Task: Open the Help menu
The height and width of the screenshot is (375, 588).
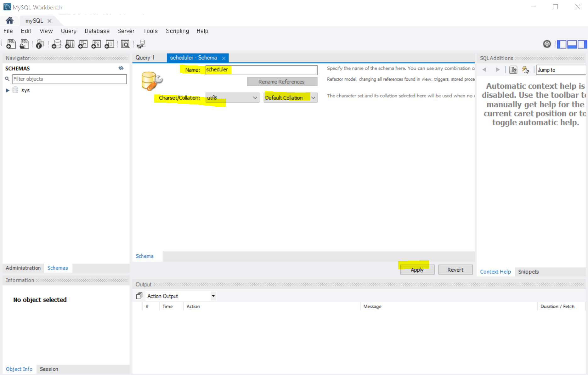Action: point(202,31)
